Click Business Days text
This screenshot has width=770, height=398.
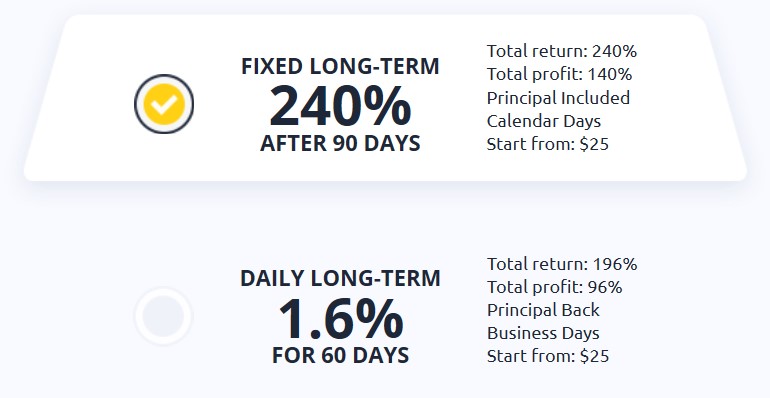pos(543,333)
